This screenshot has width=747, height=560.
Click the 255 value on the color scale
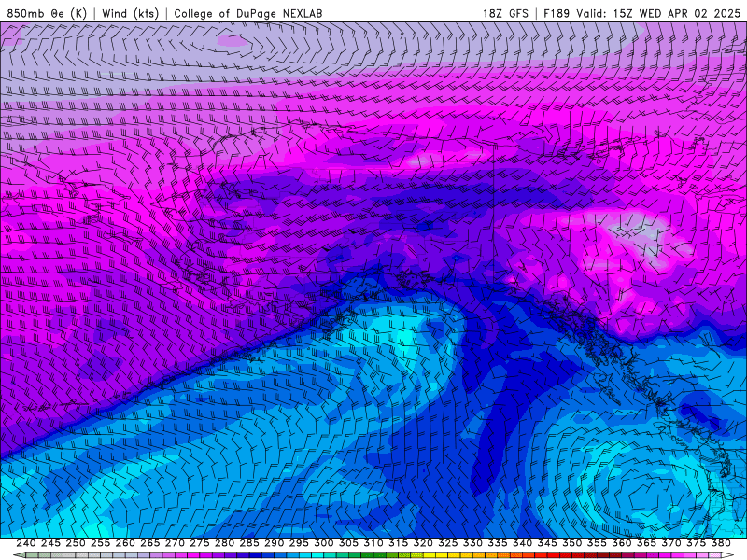point(100,543)
